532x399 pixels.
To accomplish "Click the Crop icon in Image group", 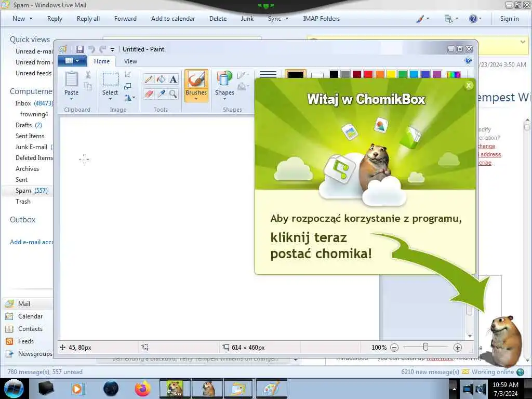I will tap(128, 75).
